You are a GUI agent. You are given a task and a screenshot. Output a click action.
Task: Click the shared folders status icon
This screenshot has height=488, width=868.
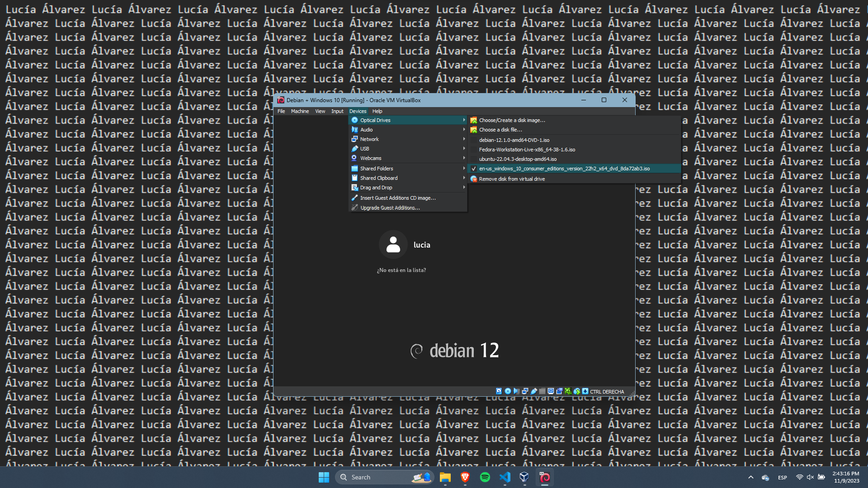point(542,391)
